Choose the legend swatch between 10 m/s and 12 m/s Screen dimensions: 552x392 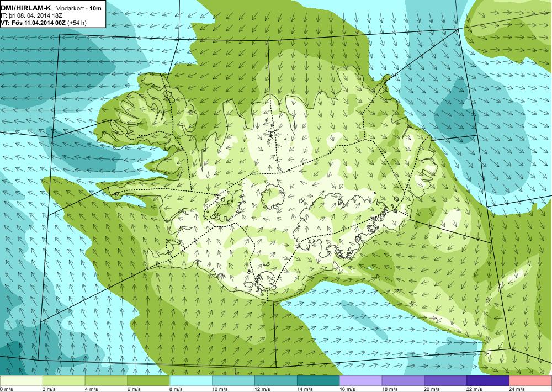pyautogui.click(x=233, y=381)
